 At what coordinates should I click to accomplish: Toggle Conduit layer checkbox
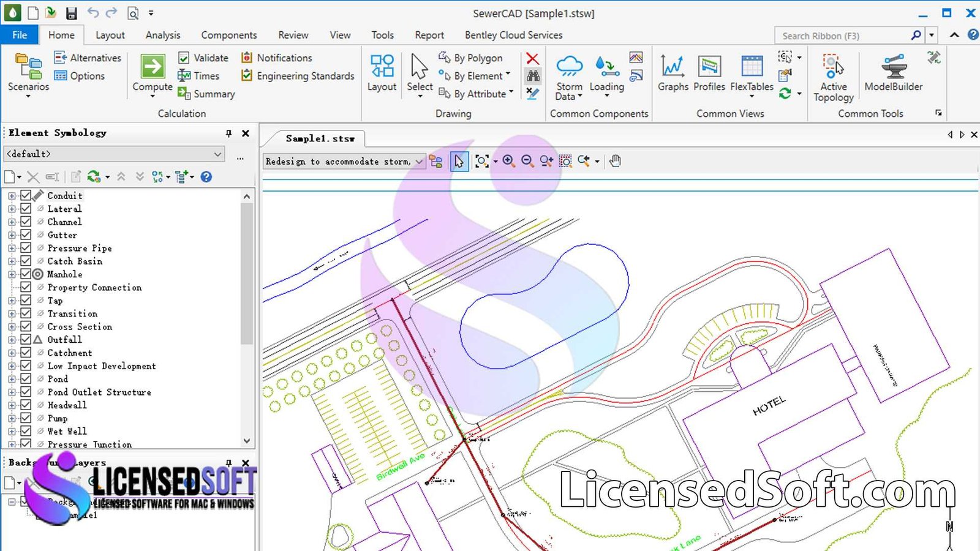(x=26, y=195)
